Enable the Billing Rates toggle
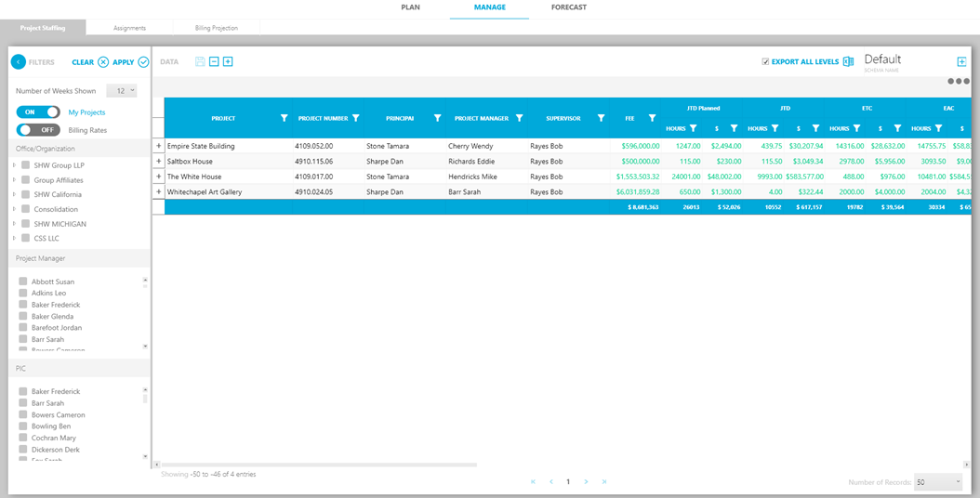980x498 pixels. point(38,130)
